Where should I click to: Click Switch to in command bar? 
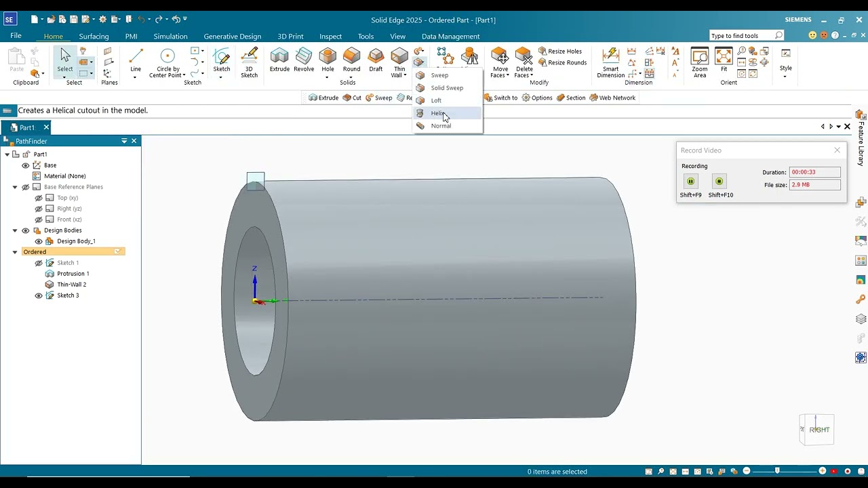[x=502, y=98]
